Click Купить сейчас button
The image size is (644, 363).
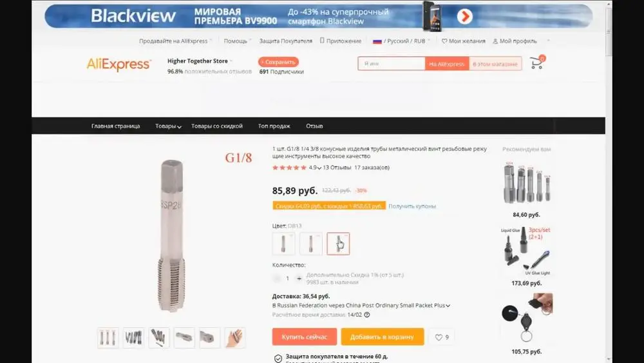click(305, 337)
